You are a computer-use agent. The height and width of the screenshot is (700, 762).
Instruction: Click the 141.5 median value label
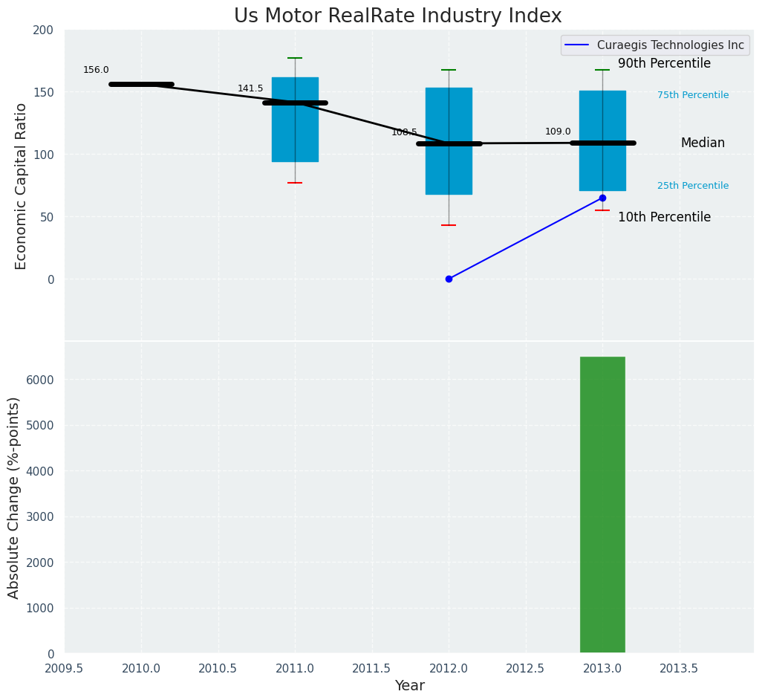250,88
